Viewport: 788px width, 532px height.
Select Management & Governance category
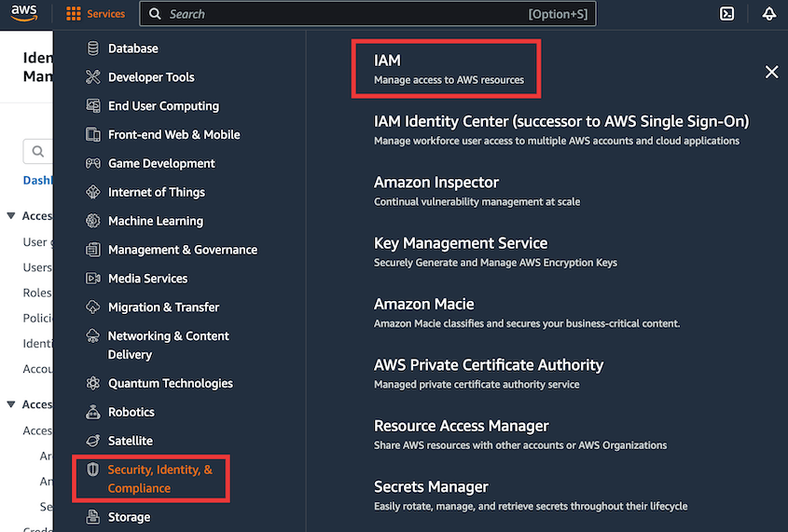pyautogui.click(x=183, y=250)
